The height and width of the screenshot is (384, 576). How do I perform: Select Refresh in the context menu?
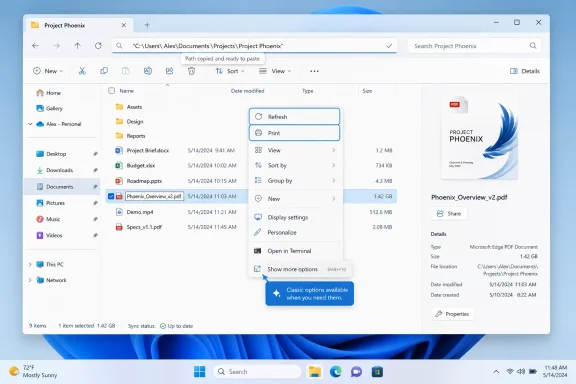coord(295,116)
